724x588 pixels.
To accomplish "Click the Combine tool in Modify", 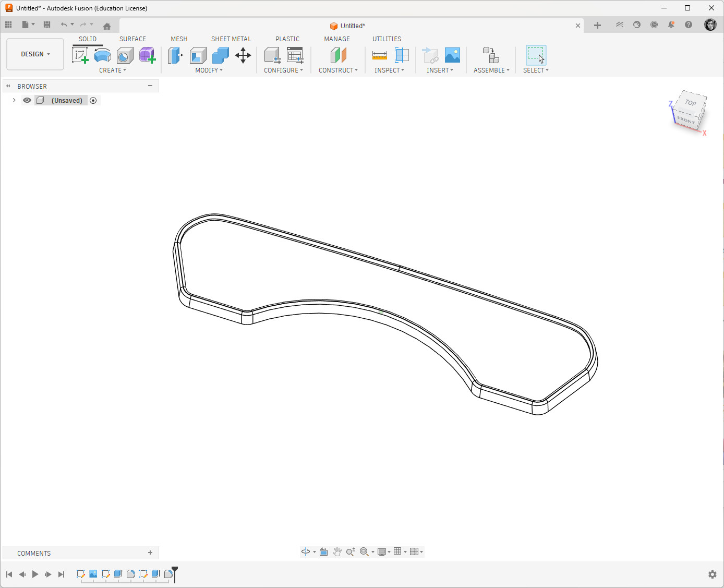I will (x=221, y=55).
